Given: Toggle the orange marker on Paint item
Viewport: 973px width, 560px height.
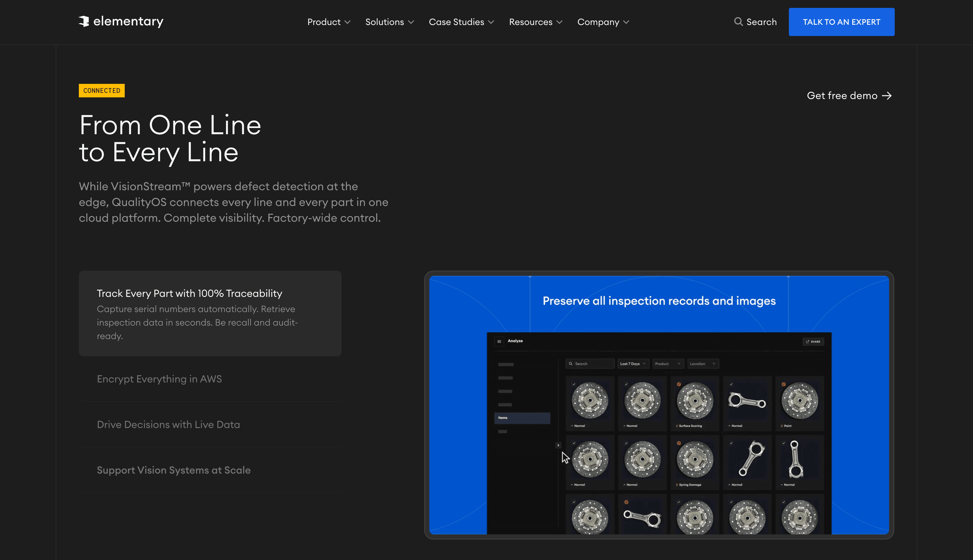Looking at the screenshot, I should click(x=784, y=384).
